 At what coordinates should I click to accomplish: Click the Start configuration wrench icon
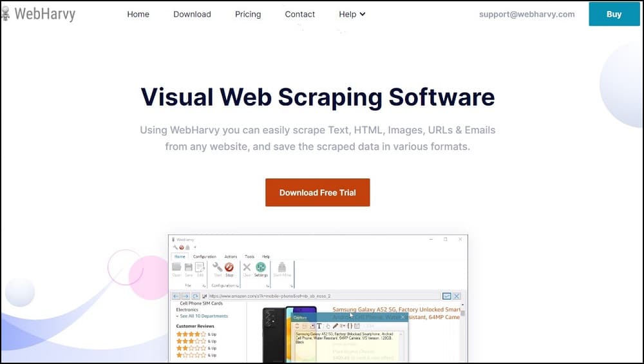pos(218,269)
